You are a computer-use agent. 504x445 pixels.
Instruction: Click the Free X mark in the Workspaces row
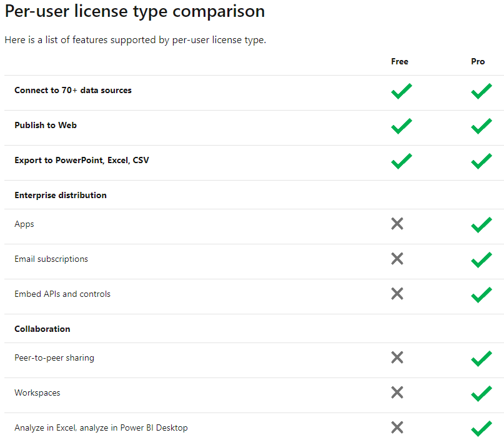tap(397, 392)
